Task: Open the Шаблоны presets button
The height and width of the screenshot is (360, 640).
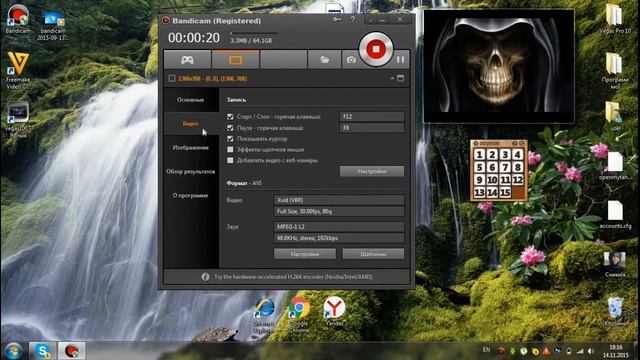Action: click(x=373, y=254)
